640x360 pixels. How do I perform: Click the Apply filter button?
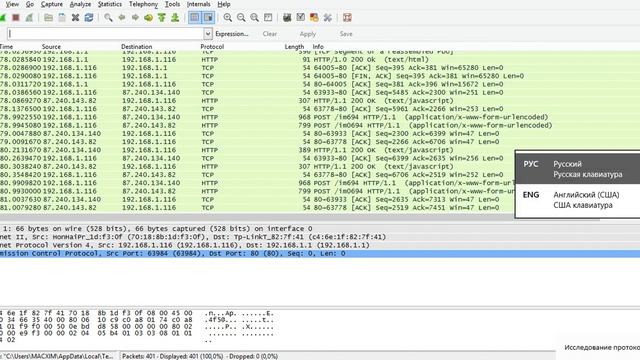tap(308, 34)
